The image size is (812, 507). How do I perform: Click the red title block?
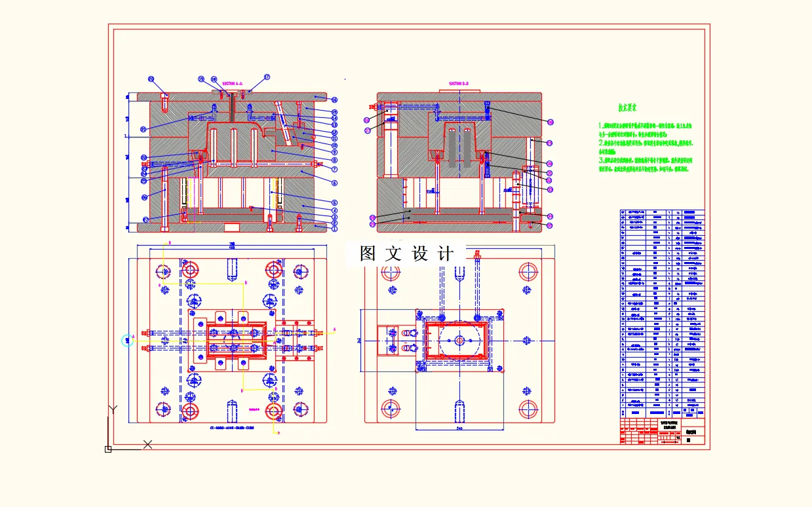pyautogui.click(x=662, y=431)
